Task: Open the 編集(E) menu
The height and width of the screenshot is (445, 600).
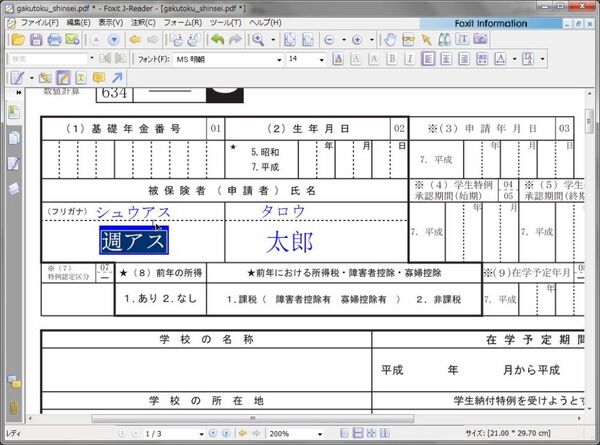Action: tap(78, 23)
